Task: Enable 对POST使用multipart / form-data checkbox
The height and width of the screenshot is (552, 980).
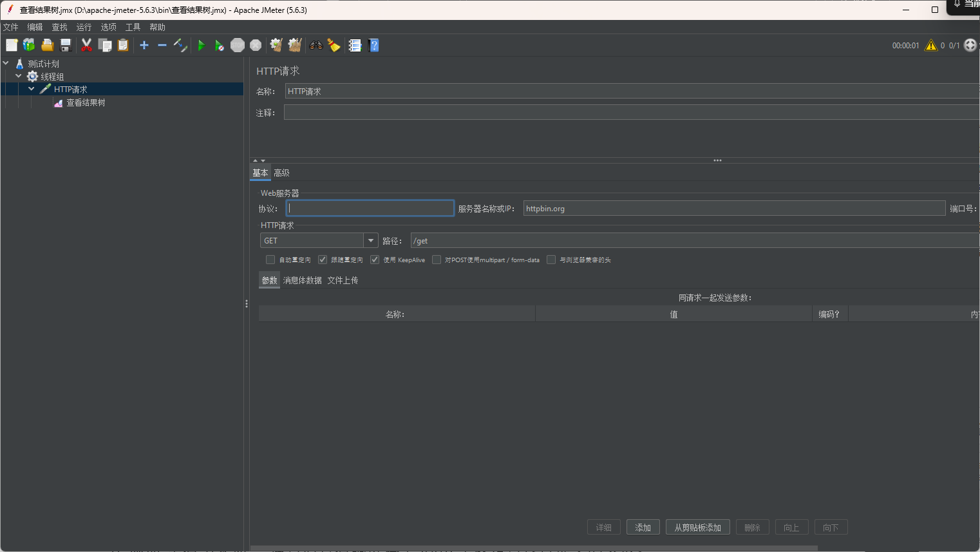Action: coord(437,260)
